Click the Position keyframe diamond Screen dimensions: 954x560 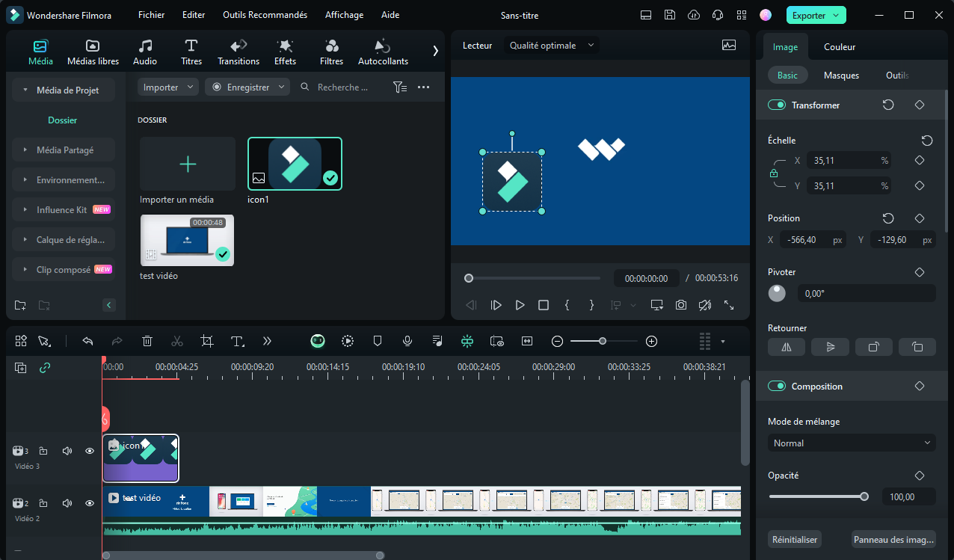(x=920, y=218)
